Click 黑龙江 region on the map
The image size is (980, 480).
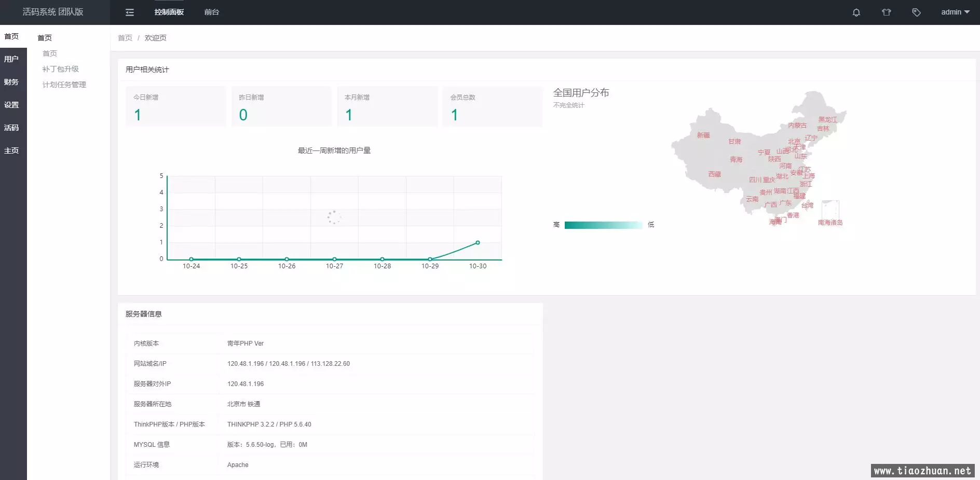[x=828, y=120]
